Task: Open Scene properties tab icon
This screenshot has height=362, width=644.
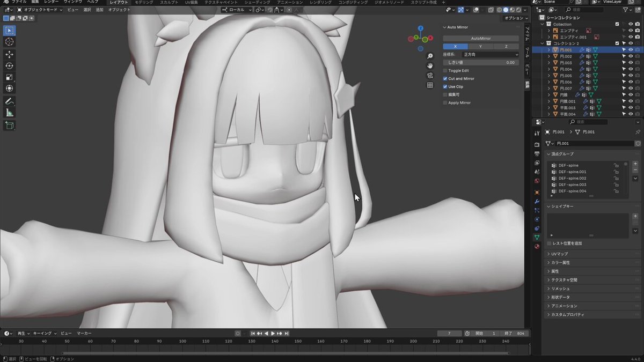Action: pyautogui.click(x=537, y=172)
